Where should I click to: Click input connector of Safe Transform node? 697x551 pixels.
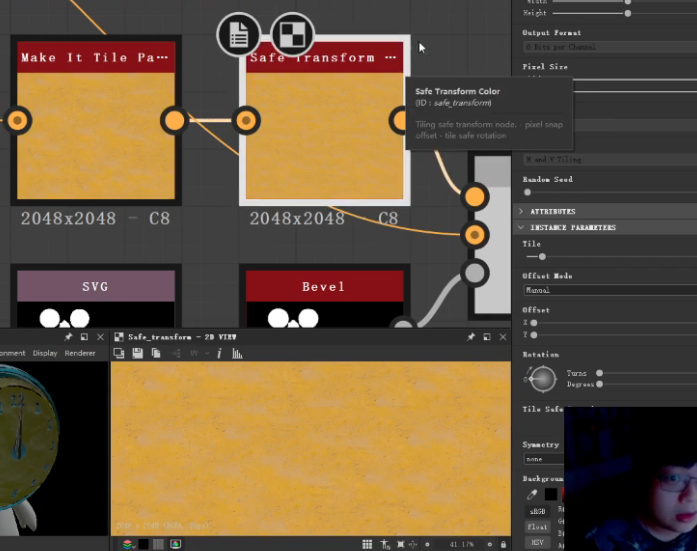point(246,120)
